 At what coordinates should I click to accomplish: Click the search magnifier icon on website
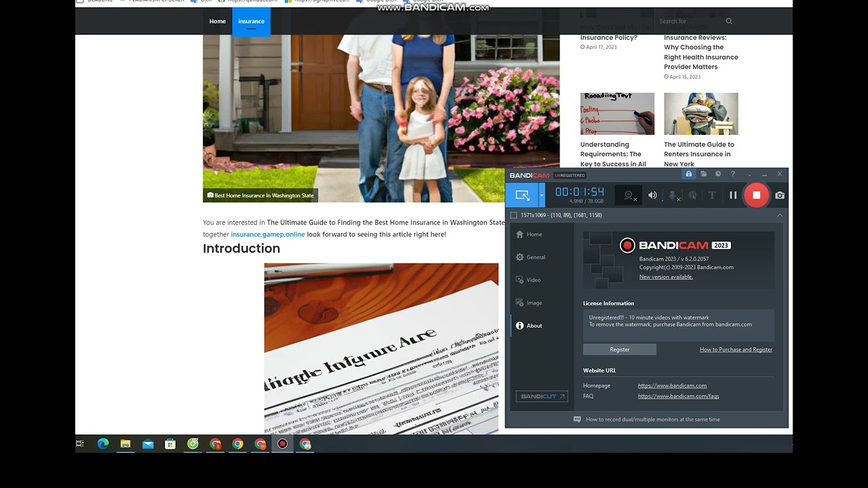click(x=729, y=22)
